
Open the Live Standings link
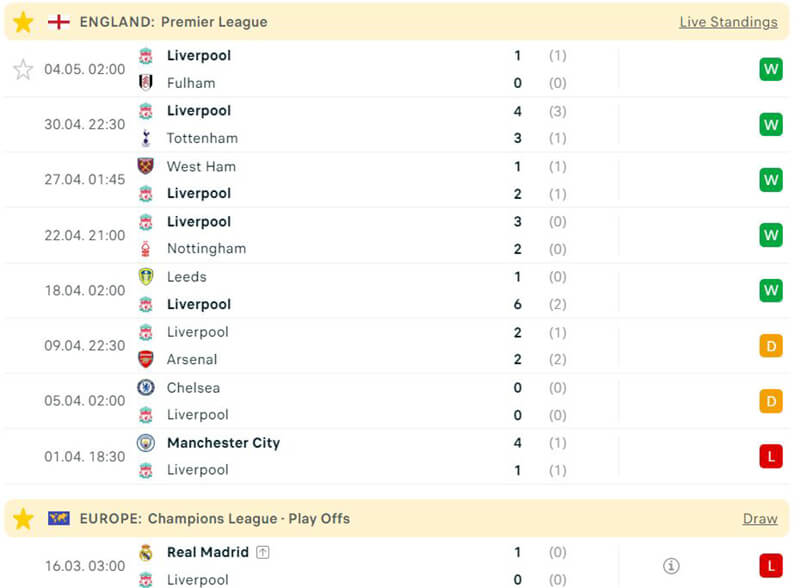pos(728,22)
